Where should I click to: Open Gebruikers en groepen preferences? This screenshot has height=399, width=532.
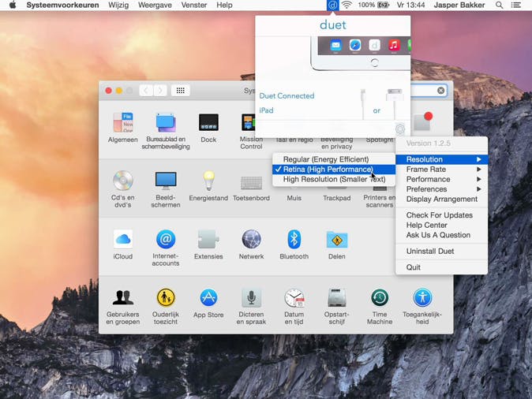(x=123, y=306)
